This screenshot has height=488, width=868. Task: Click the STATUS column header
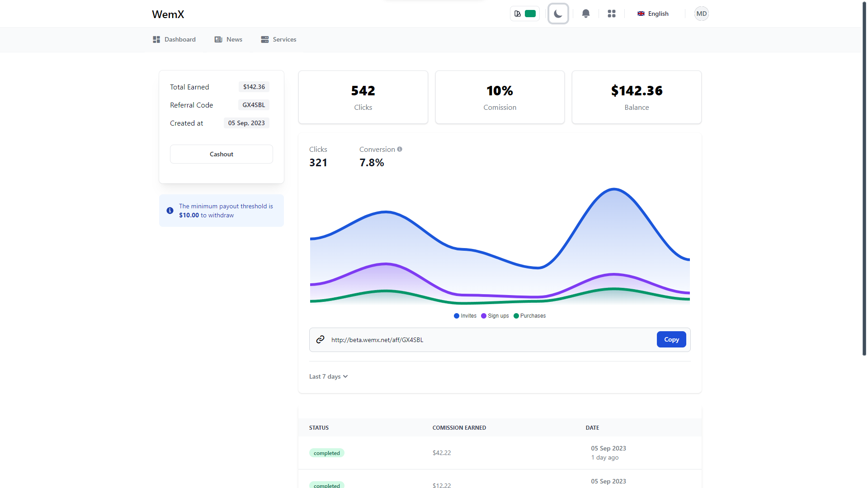tap(319, 427)
